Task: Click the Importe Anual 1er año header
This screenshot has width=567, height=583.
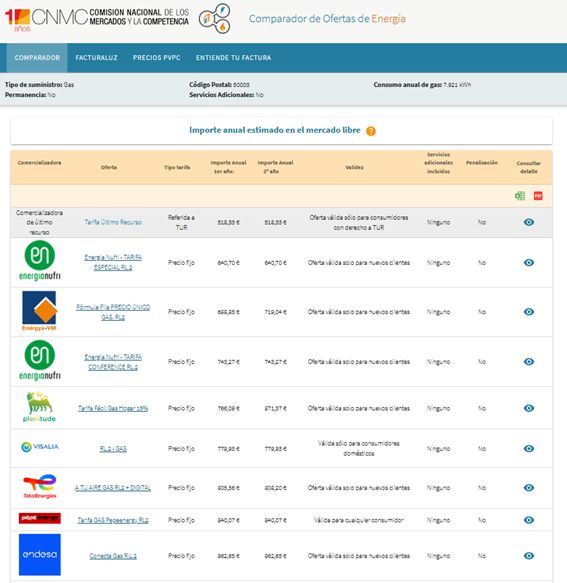Action: 228,167
